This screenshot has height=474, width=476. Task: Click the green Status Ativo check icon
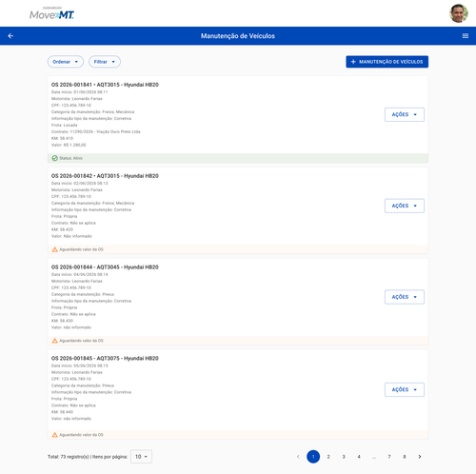(54, 158)
